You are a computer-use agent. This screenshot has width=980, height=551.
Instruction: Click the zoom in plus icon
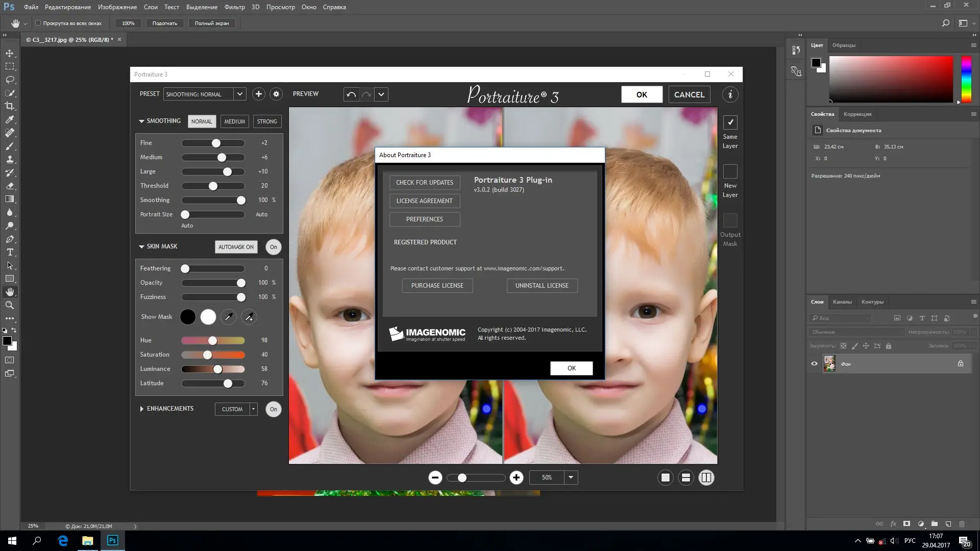(516, 478)
